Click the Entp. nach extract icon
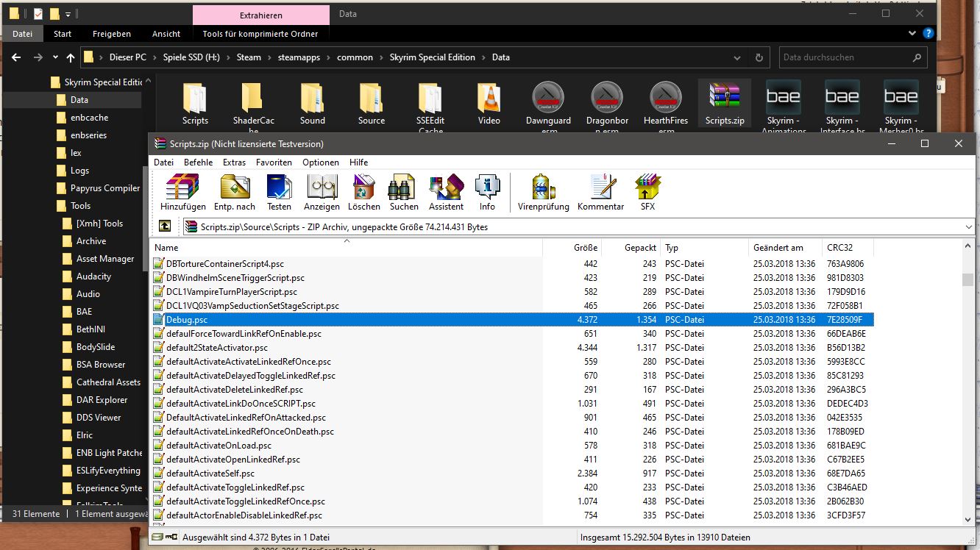 click(x=235, y=193)
